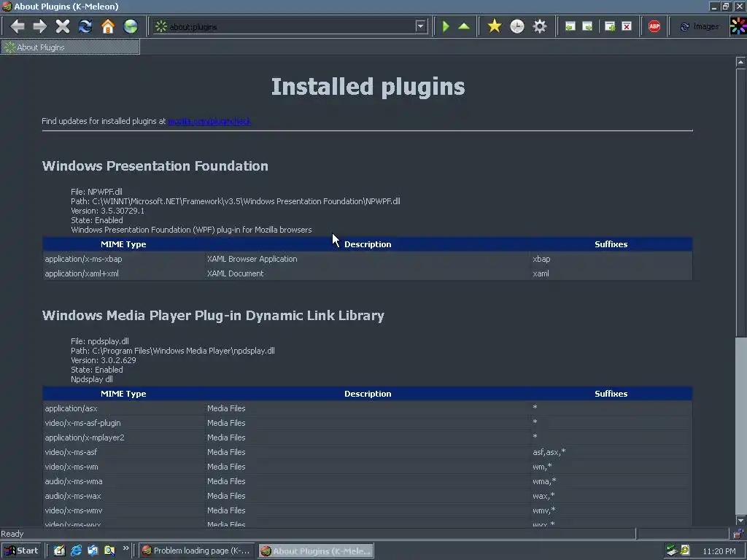Click the magnifier quick launch icon

109,551
